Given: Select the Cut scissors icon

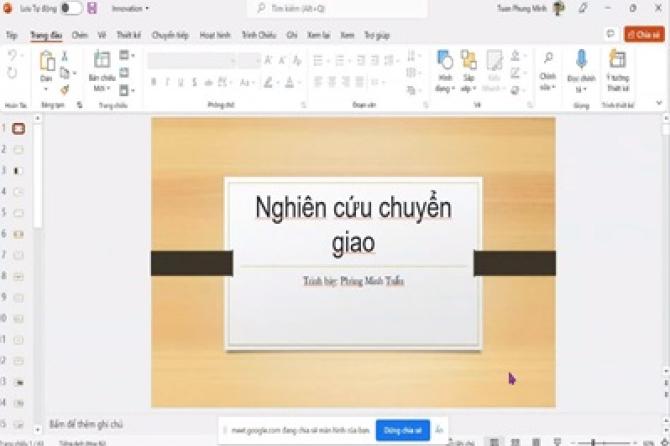Looking at the screenshot, I should 65,57.
